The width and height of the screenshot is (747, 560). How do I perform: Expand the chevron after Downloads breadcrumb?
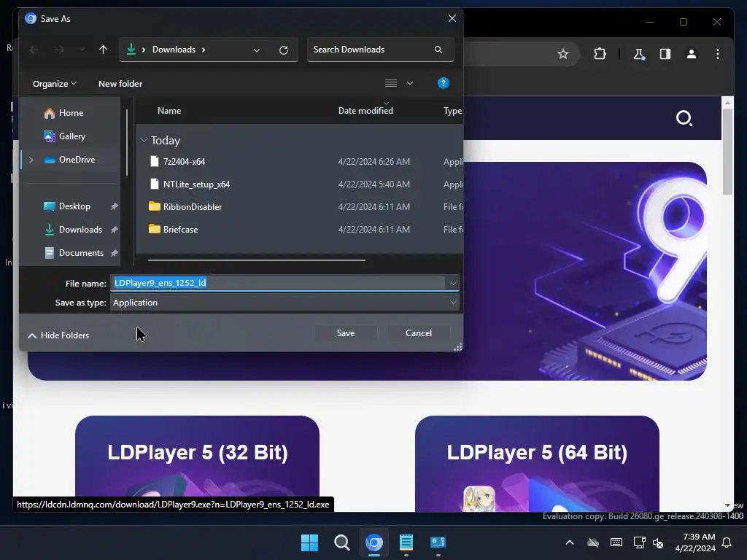click(x=204, y=50)
